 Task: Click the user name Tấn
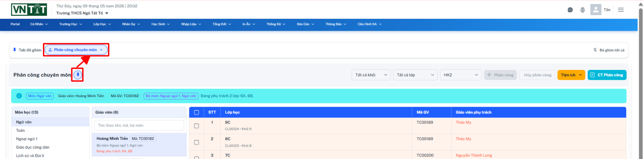pyautogui.click(x=607, y=10)
